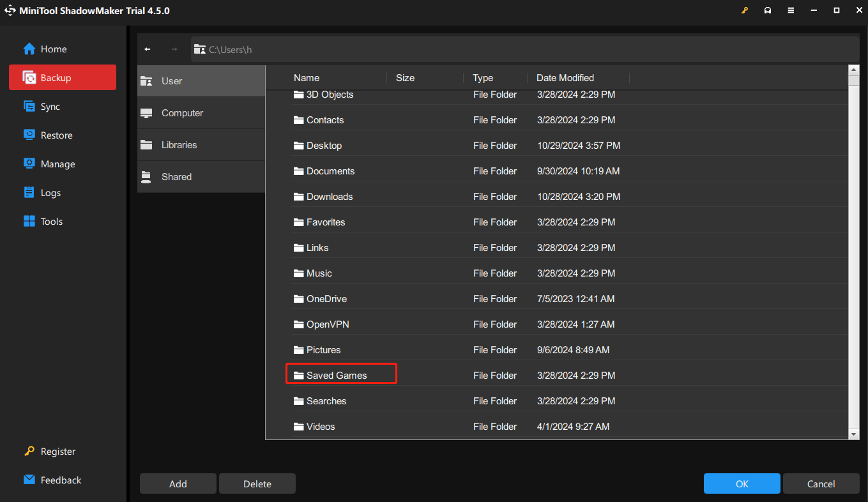
Task: Click the Documents folder icon
Action: pyautogui.click(x=298, y=171)
